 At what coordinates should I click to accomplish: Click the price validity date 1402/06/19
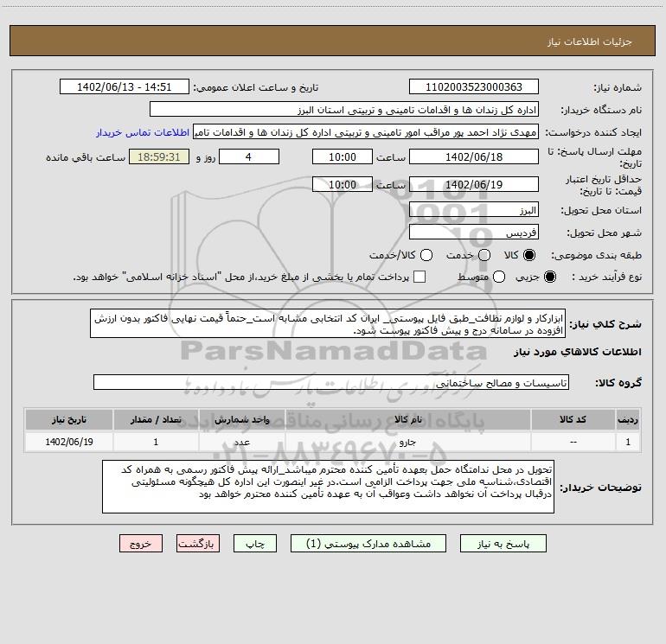coord(474,184)
